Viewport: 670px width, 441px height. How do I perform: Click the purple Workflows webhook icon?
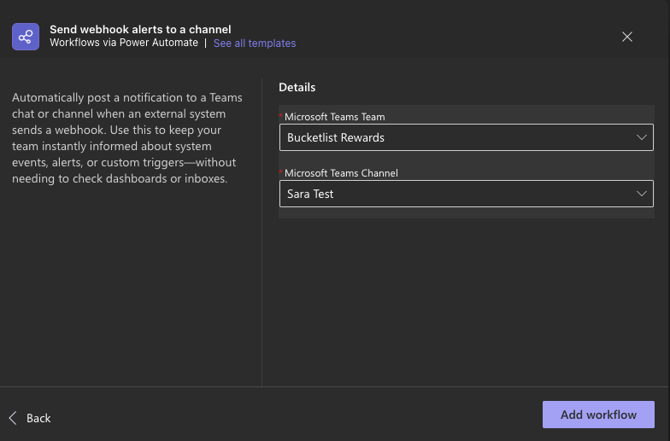(26, 37)
